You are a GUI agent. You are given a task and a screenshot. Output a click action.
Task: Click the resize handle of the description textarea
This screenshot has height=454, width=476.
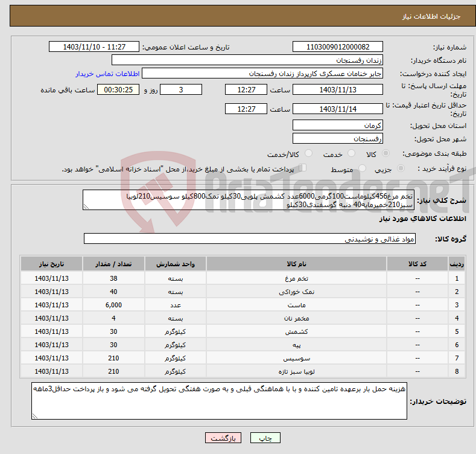[x=86, y=207]
